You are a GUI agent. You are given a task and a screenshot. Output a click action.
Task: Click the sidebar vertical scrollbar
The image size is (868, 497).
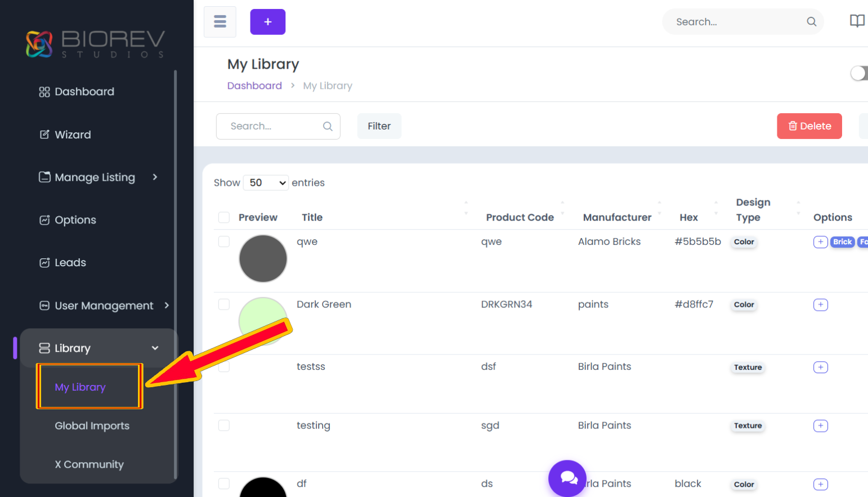[176, 275]
